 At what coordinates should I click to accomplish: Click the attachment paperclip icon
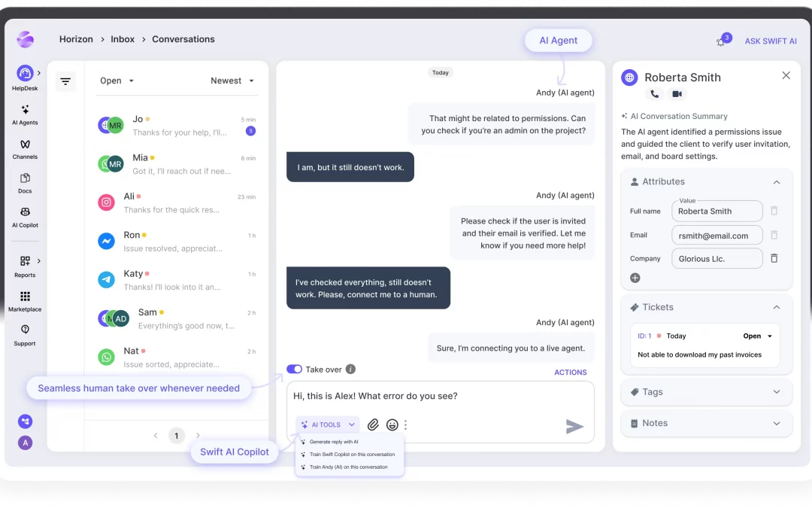(373, 425)
